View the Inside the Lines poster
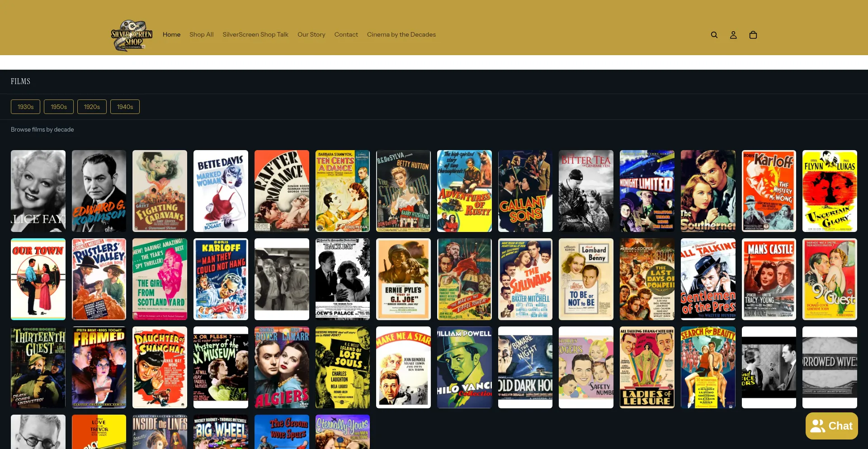 tap(160, 432)
